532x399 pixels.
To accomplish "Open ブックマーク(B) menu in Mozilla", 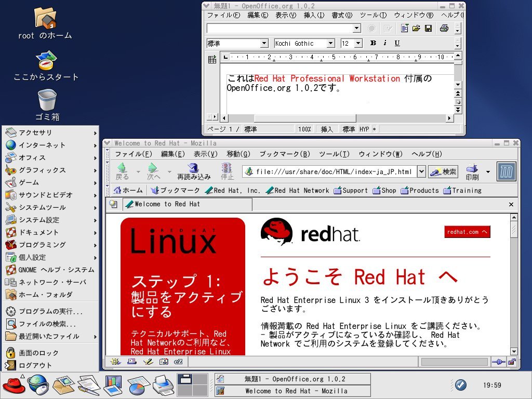I will [x=285, y=154].
